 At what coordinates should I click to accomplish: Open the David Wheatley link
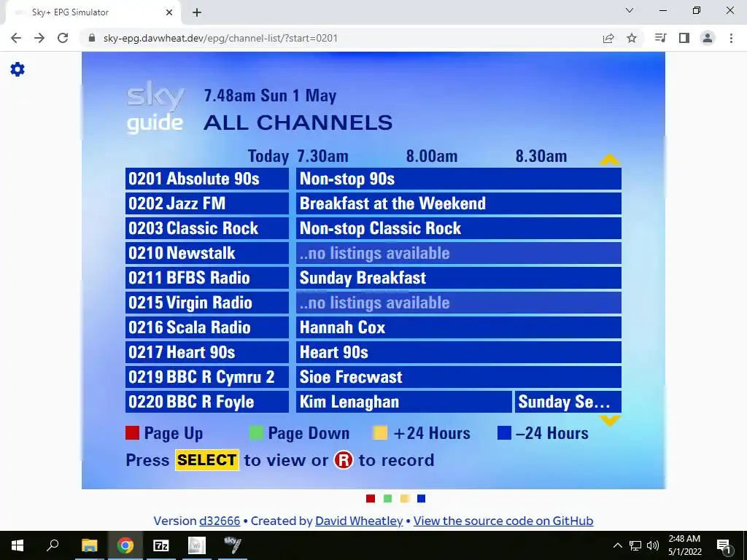pos(359,521)
